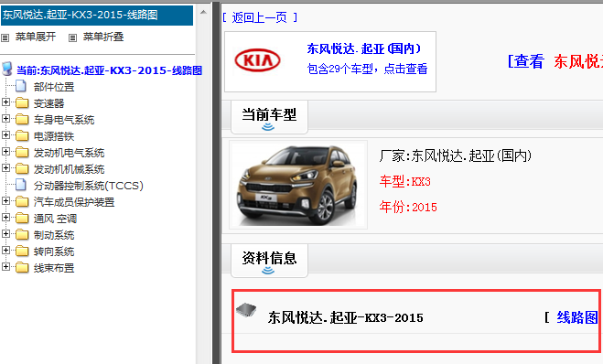Image resolution: width=603 pixels, height=364 pixels.
Task: Click the 菜单展开 list icon
Action: tap(5, 37)
